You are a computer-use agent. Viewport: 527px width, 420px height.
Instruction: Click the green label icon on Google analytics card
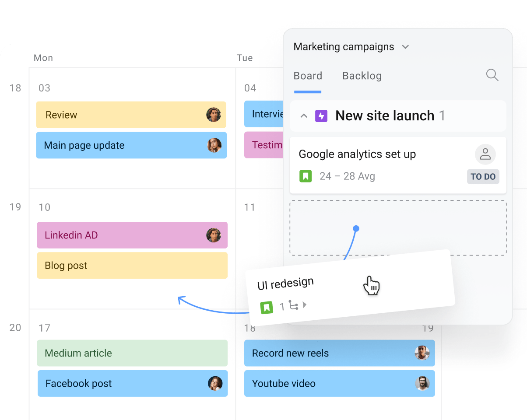click(x=306, y=176)
